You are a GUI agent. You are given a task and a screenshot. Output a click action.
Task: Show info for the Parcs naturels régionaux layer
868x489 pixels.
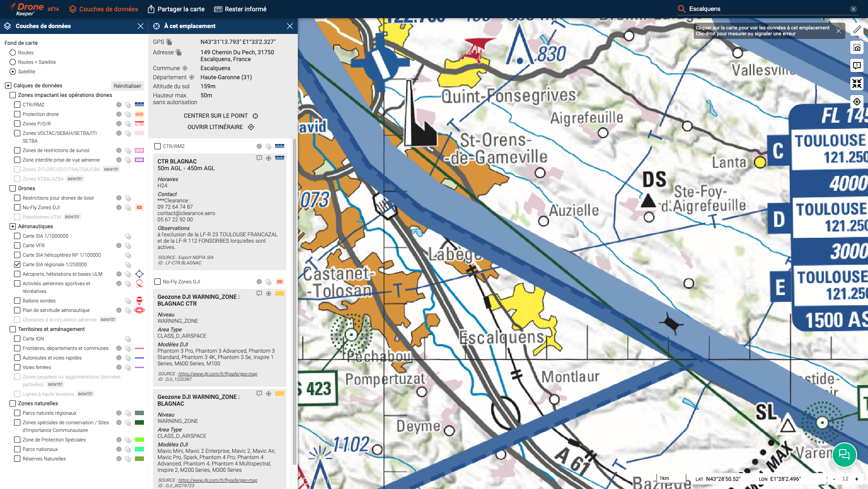tap(119, 413)
